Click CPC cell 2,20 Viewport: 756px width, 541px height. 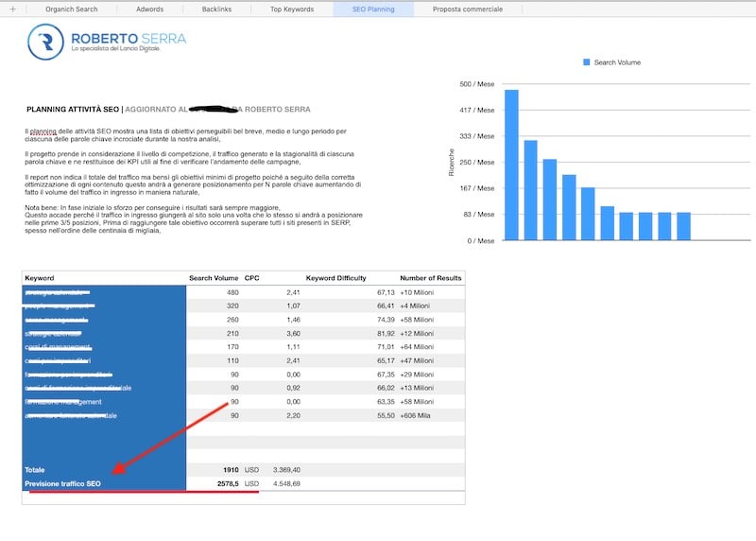coord(293,415)
